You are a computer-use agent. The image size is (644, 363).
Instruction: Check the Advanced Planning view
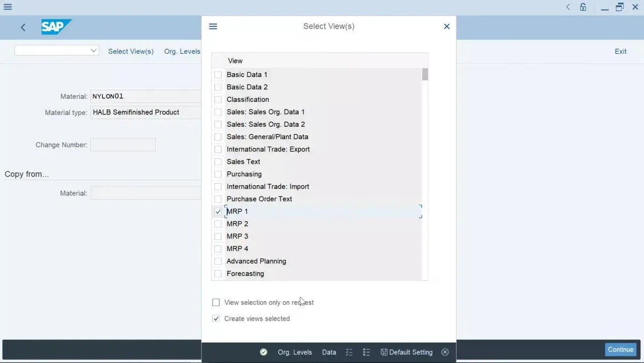(218, 261)
